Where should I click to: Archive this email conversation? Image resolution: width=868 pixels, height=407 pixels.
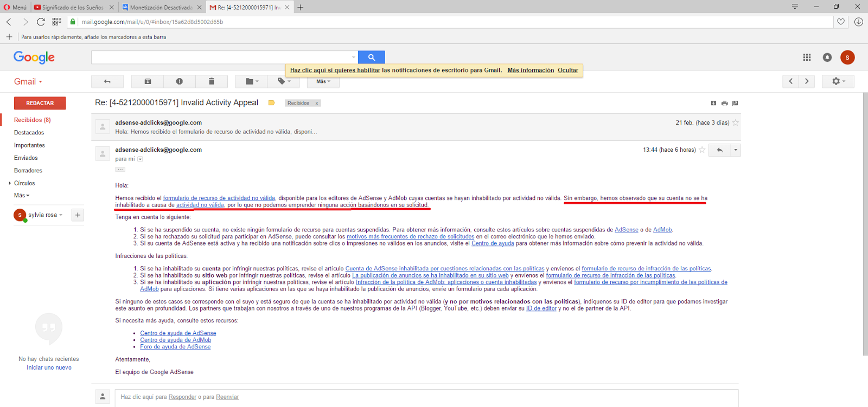148,81
